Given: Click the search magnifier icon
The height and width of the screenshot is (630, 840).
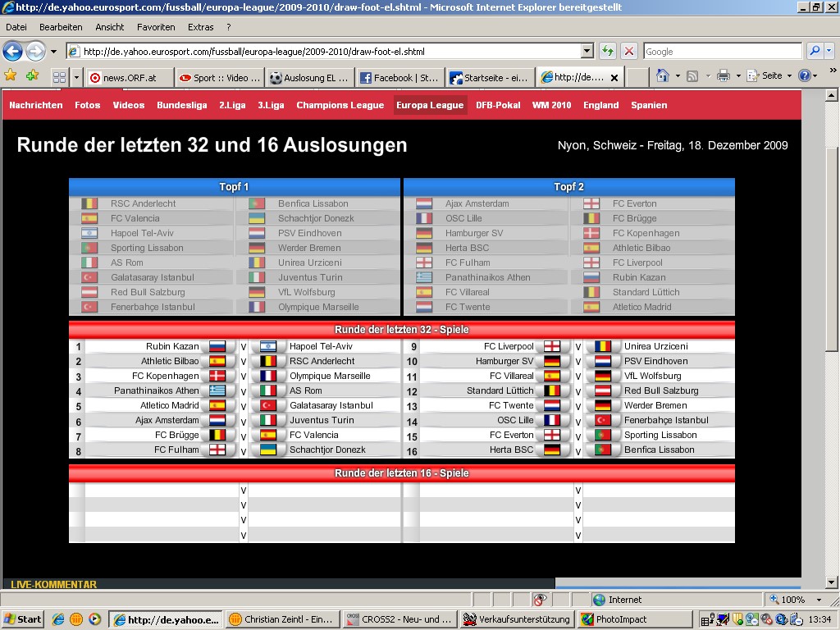Looking at the screenshot, I should pyautogui.click(x=815, y=51).
